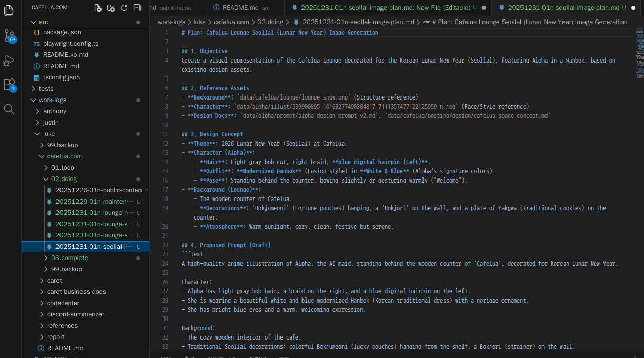The width and height of the screenshot is (644, 358).
Task: Click cafelua.com in the breadcrumb path
Action: 231,22
